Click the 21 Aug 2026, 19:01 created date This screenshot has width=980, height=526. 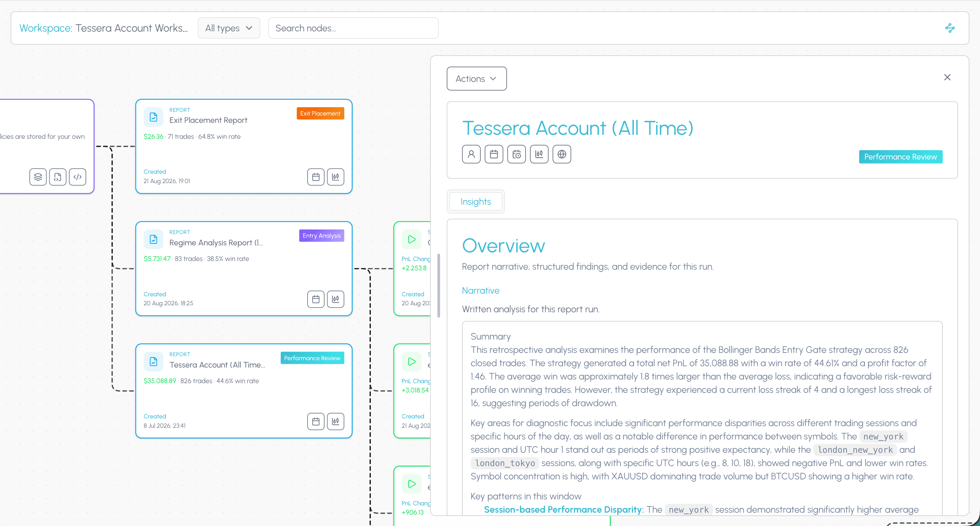[167, 181]
